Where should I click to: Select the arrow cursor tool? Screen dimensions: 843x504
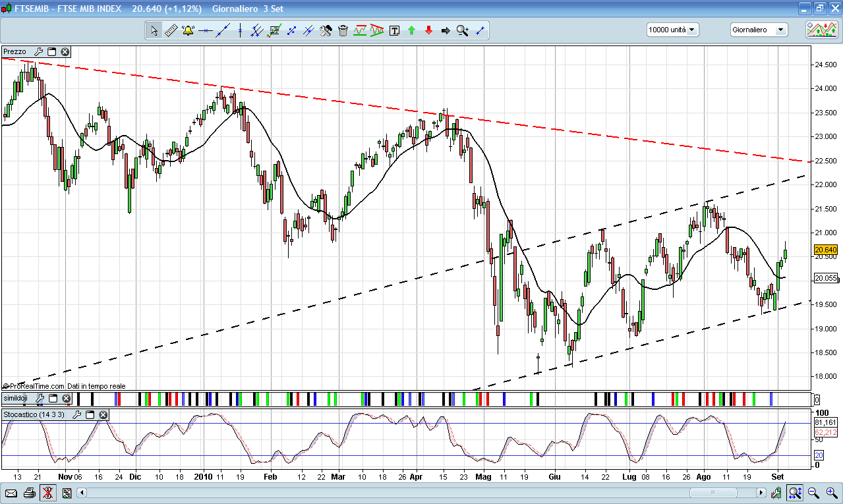coord(154,30)
